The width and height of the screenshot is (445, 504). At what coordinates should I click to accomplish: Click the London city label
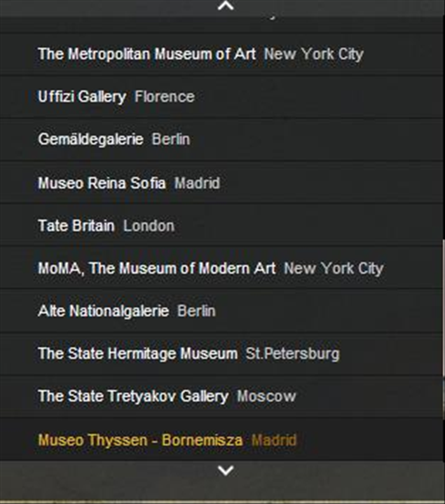pyautogui.click(x=149, y=226)
